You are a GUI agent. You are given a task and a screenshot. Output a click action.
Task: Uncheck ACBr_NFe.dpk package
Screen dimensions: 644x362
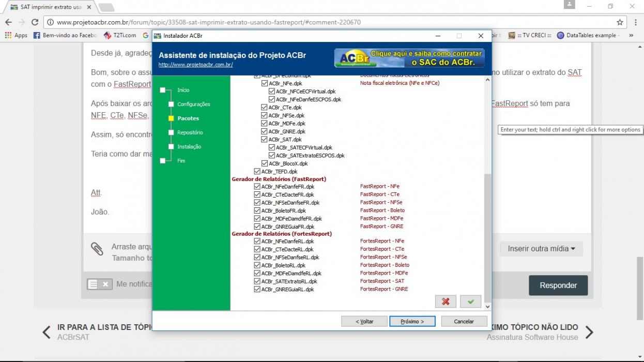[265, 83]
